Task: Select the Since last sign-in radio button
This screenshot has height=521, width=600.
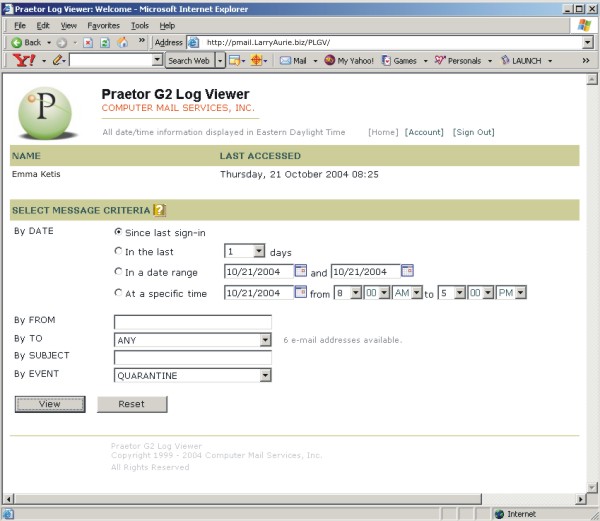Action: (118, 232)
